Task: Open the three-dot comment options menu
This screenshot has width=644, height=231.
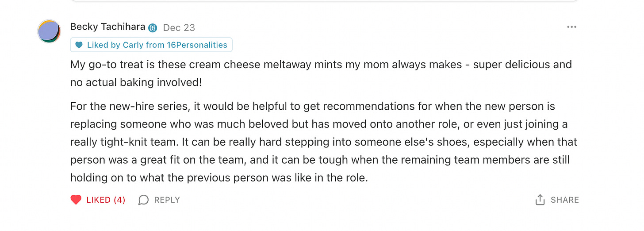Action: pos(571,27)
